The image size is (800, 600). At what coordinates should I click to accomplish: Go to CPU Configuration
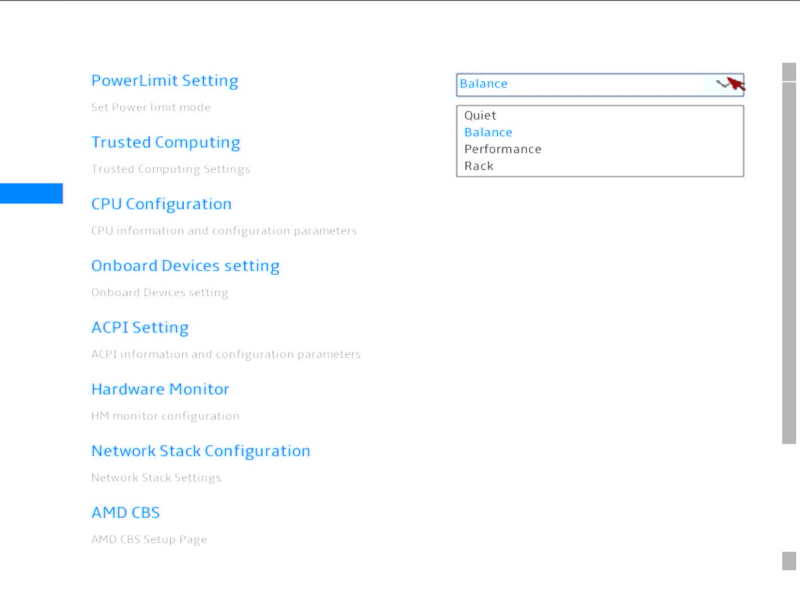tap(161, 204)
